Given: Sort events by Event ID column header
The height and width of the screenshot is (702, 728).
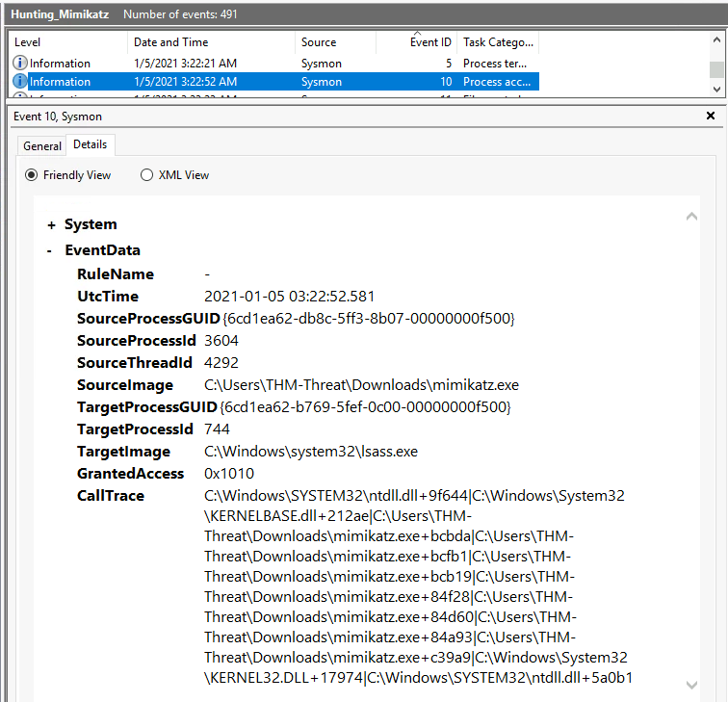Looking at the screenshot, I should pos(416,42).
